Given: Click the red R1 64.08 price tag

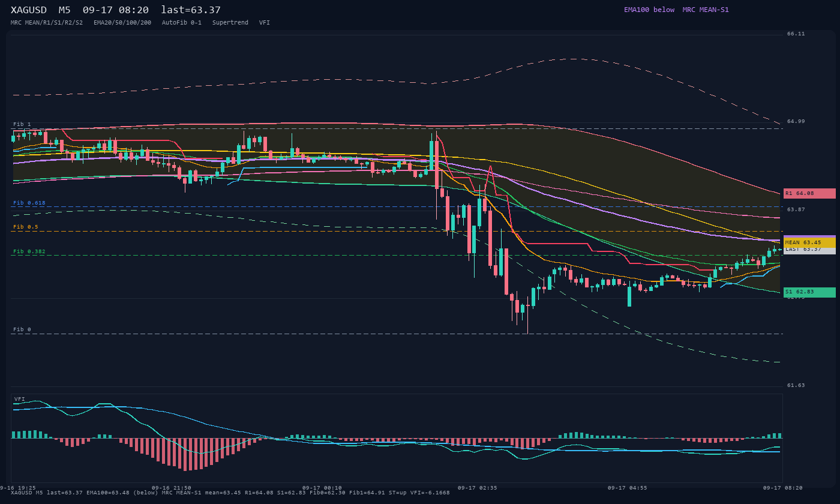Looking at the screenshot, I should pyautogui.click(x=809, y=193).
